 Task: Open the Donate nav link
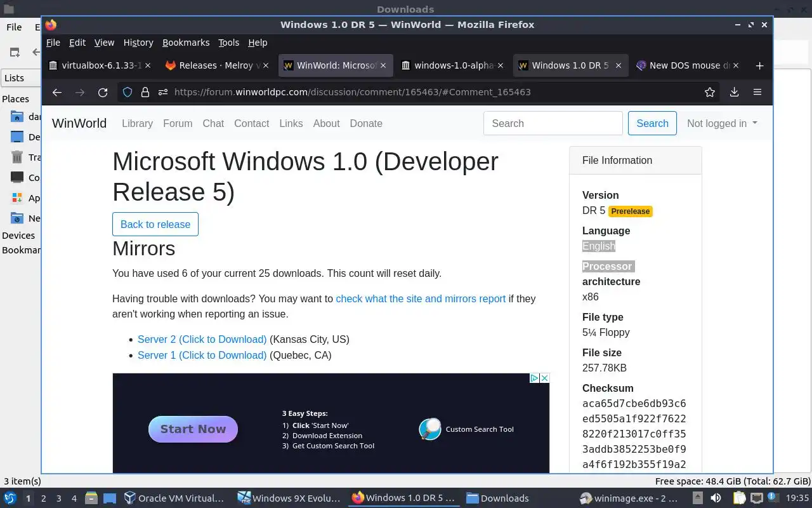point(366,123)
